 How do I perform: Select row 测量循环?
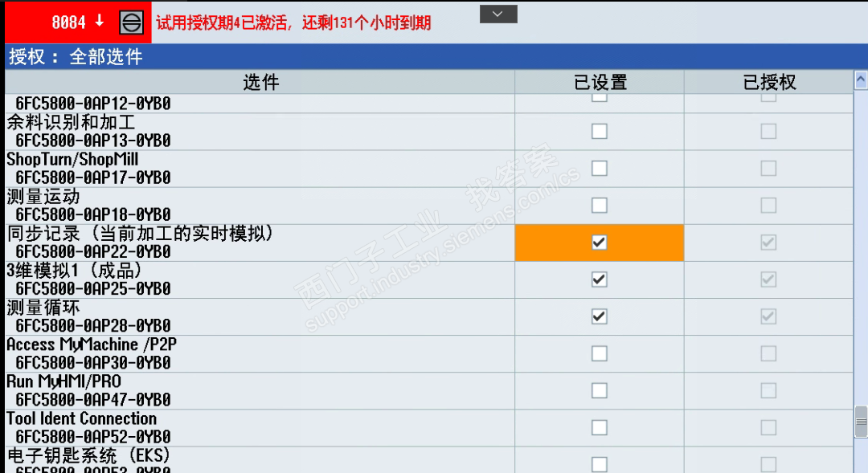[429, 317]
